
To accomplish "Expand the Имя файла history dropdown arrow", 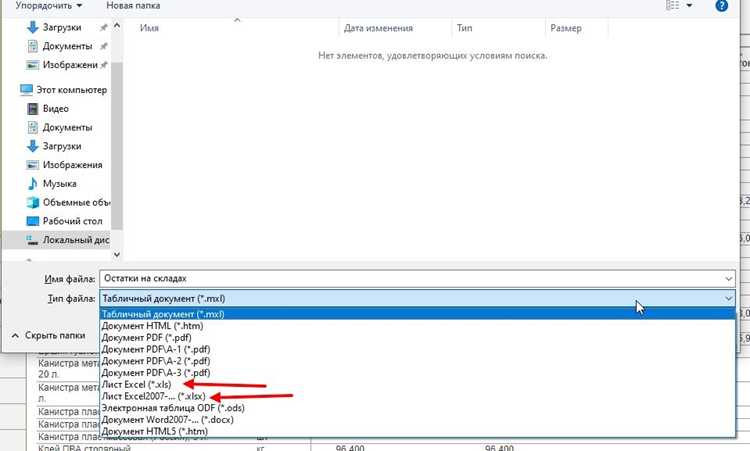I will point(728,278).
